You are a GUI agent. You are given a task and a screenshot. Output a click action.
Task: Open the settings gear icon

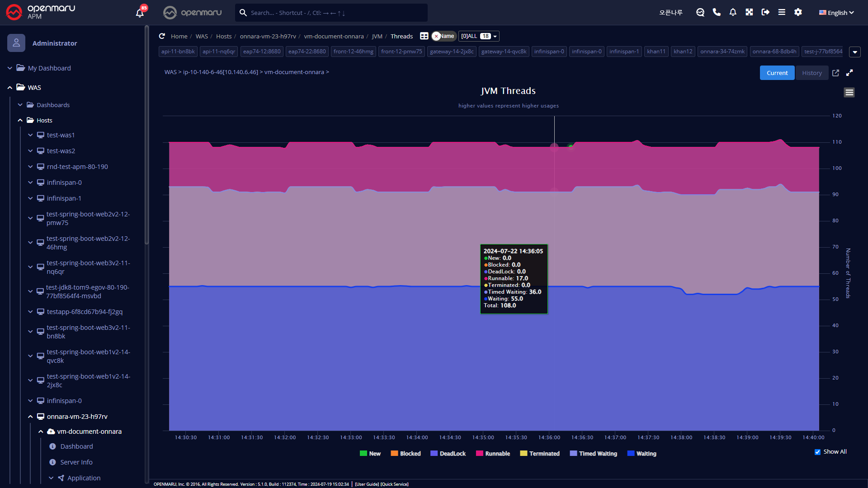pos(798,12)
